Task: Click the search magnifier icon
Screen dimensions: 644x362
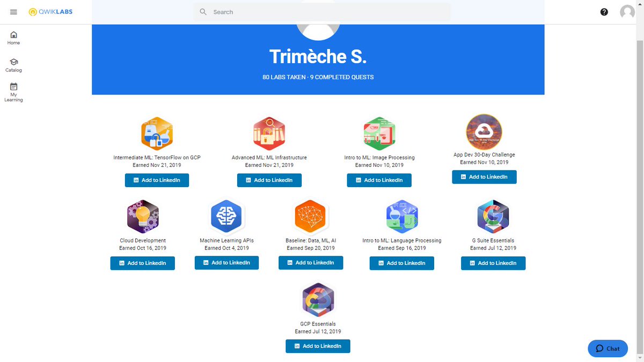Action: (x=203, y=12)
